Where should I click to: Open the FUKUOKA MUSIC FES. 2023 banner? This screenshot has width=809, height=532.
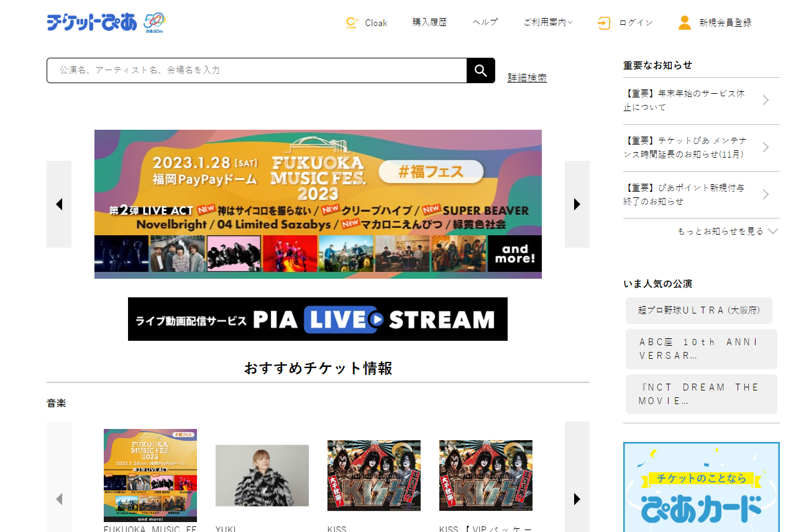click(x=318, y=204)
